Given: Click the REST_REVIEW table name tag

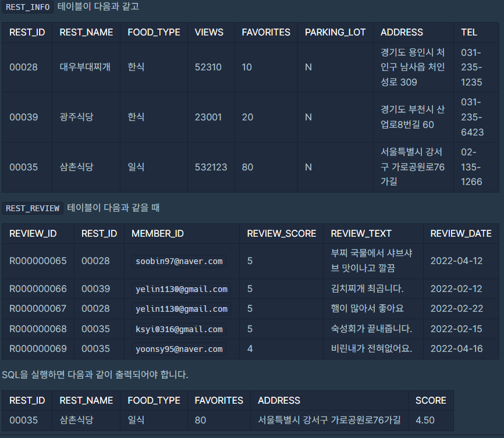Looking at the screenshot, I should (33, 208).
